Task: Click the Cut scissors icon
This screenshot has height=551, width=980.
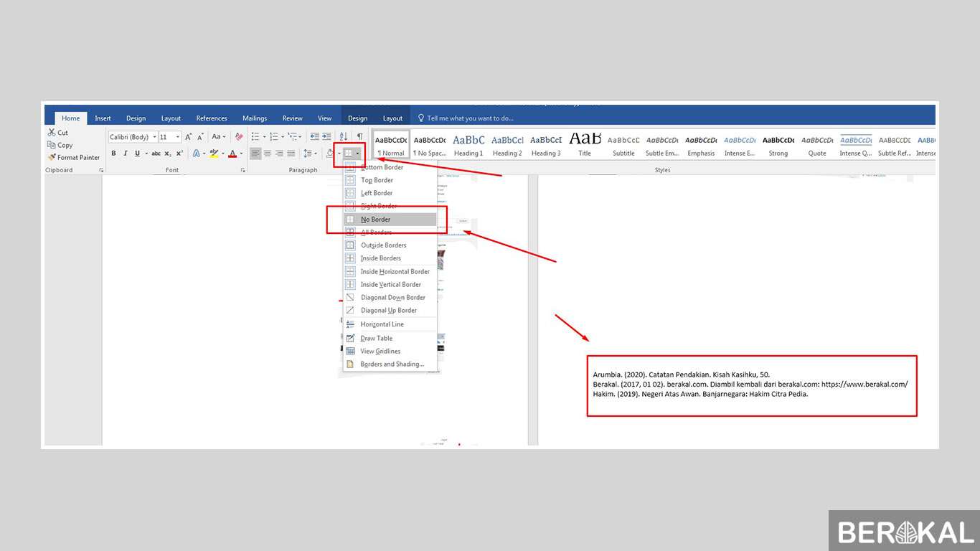Action: 52,133
